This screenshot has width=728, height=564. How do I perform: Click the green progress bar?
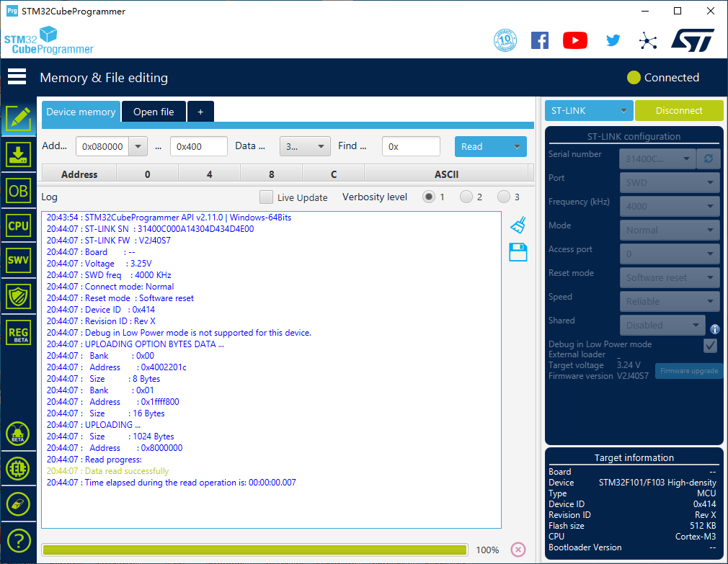tap(254, 550)
